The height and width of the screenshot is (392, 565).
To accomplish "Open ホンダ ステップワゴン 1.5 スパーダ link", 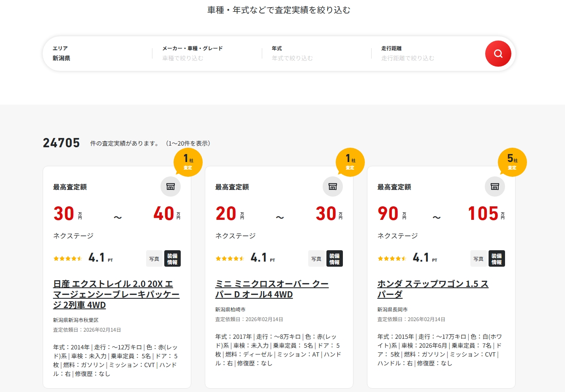I will point(432,289).
